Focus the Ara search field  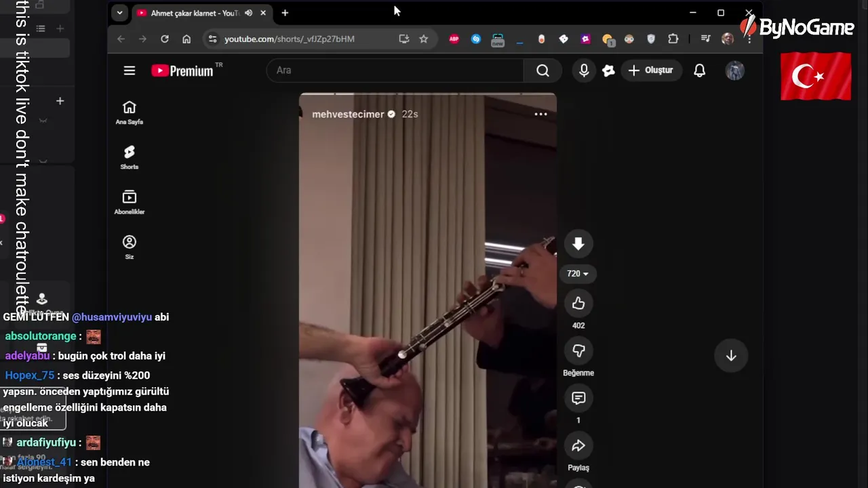(x=395, y=70)
